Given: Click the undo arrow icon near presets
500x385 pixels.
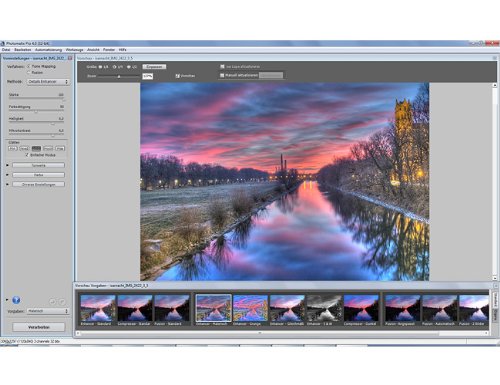Looking at the screenshot, I should pos(52,302).
